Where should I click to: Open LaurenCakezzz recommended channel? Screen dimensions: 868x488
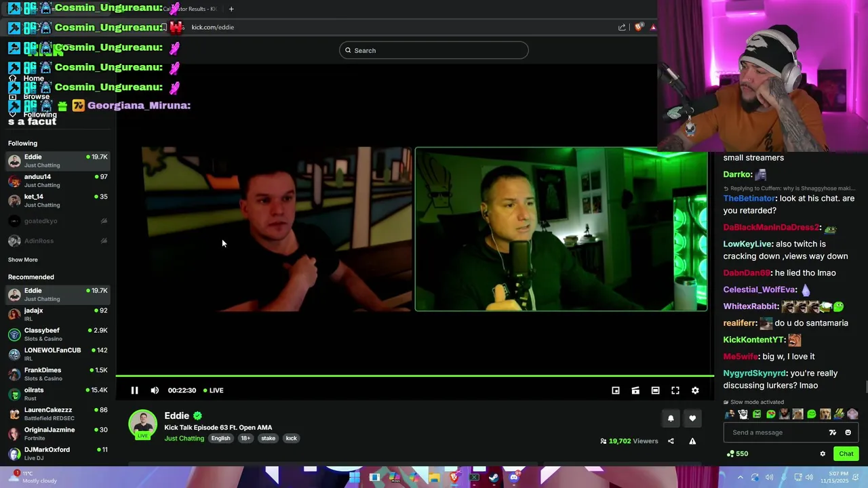pyautogui.click(x=58, y=413)
